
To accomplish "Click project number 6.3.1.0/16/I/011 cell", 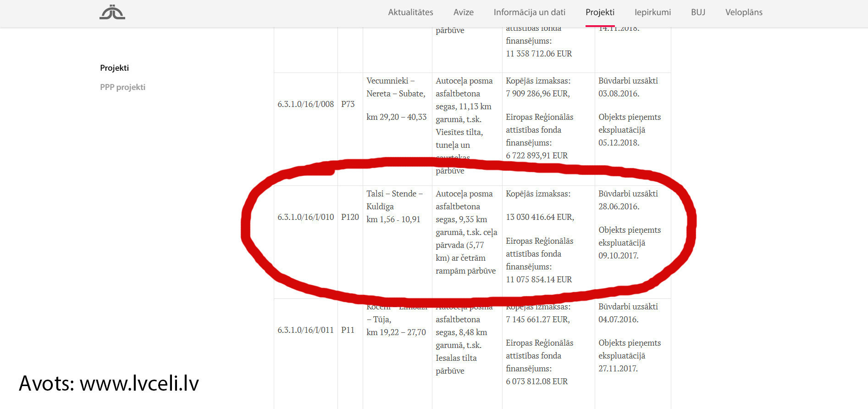I will point(305,330).
